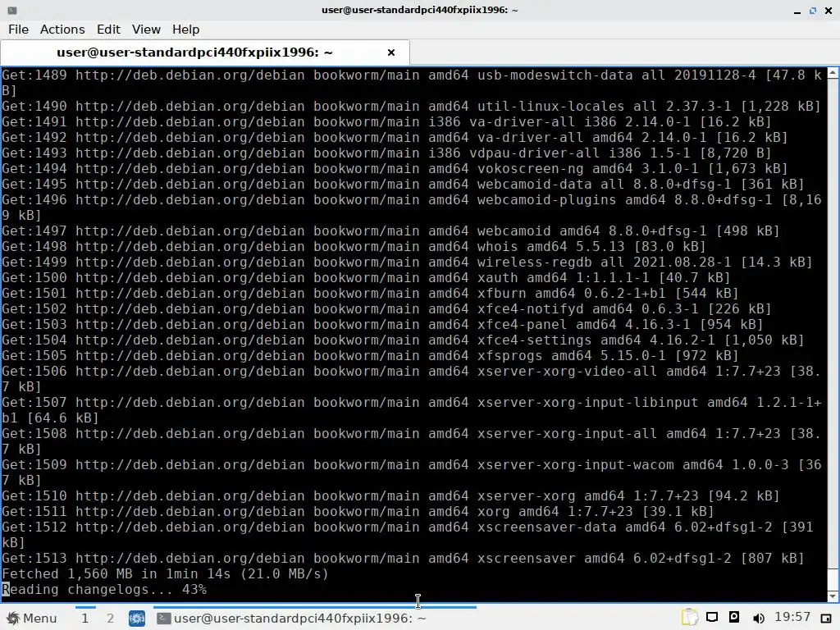Click the Get:1500 xauth line
The height and width of the screenshot is (630, 840).
click(x=366, y=277)
